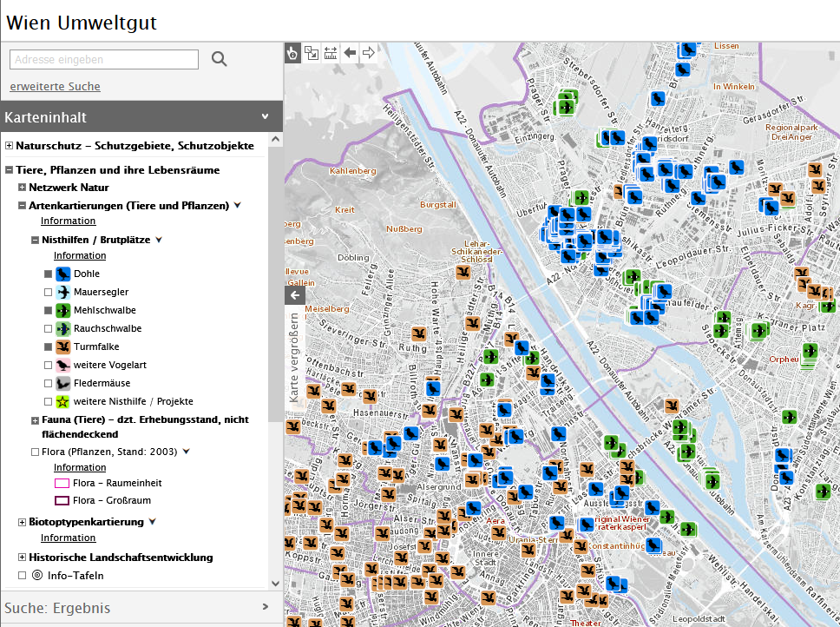This screenshot has height=627, width=840.
Task: Tick the Info-Tafeln checkbox
Action: [x=23, y=575]
